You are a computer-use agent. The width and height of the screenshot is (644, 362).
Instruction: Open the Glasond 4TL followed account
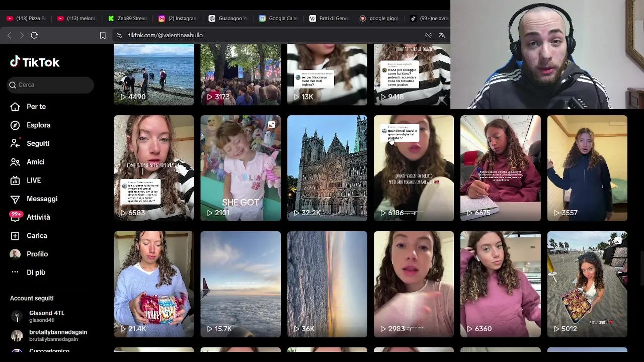(47, 316)
